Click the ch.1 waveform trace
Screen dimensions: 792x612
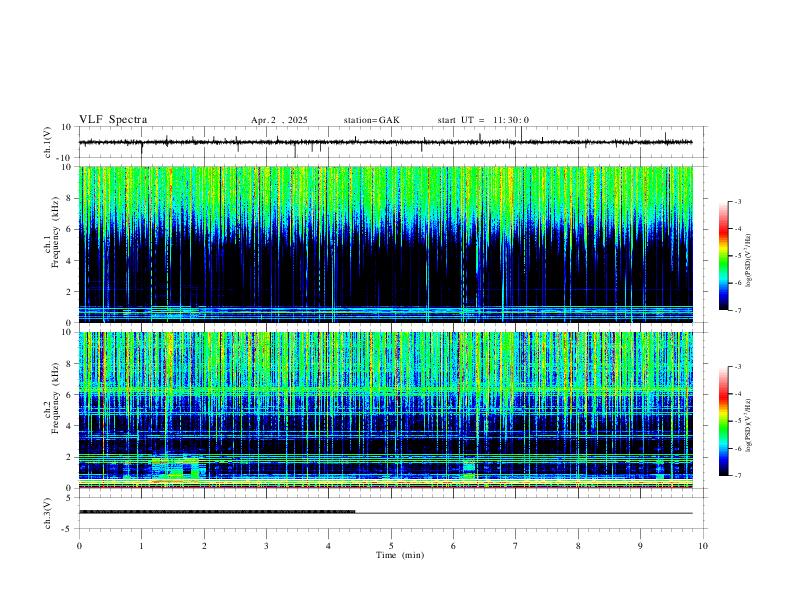(385, 142)
